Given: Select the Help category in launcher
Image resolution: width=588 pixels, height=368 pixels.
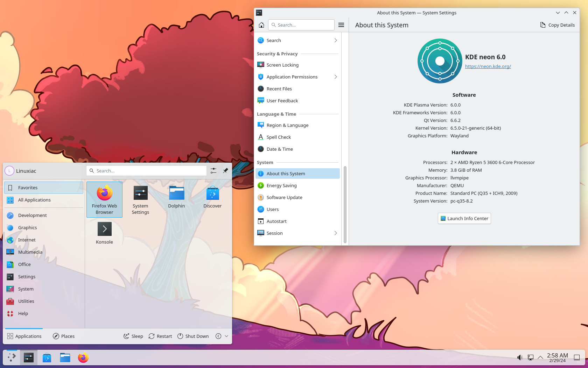Looking at the screenshot, I should (x=44, y=313).
